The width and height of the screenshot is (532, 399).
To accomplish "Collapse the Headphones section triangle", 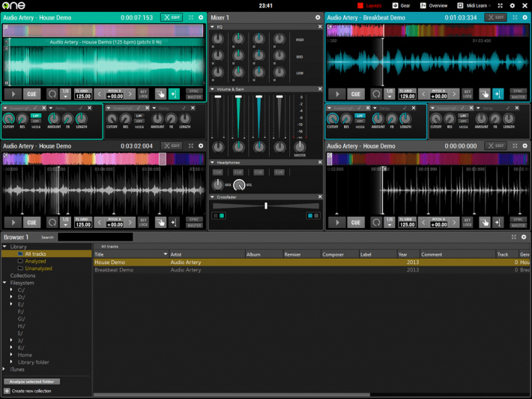I will pos(212,162).
